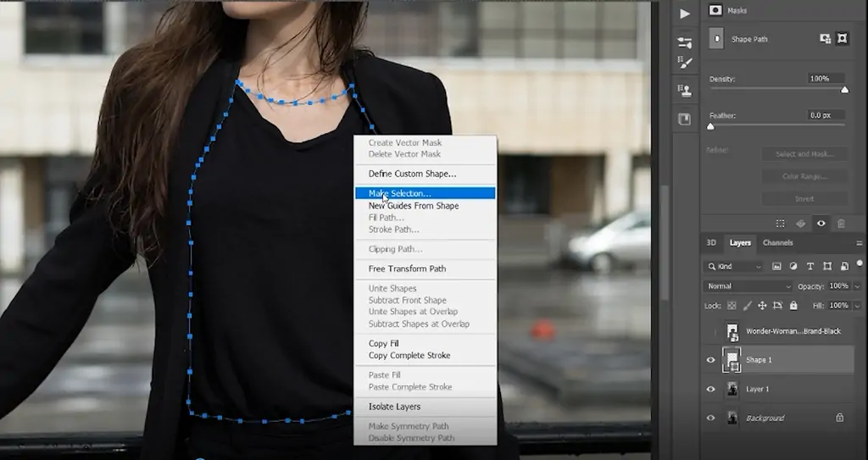Filter layers by adjustment layer icon

click(793, 266)
